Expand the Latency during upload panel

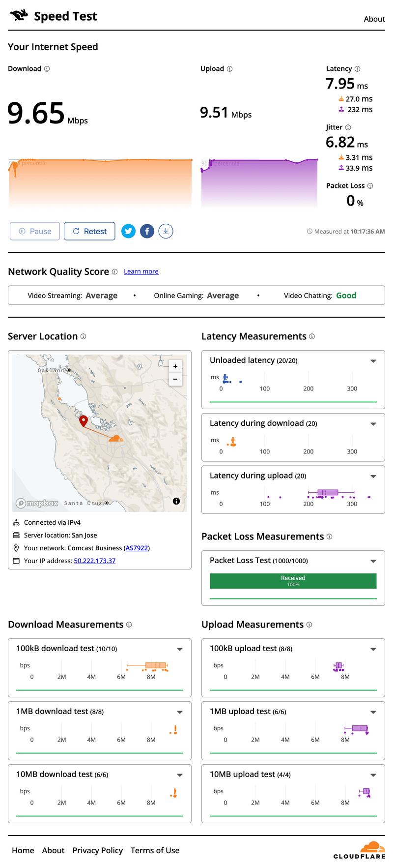point(373,476)
